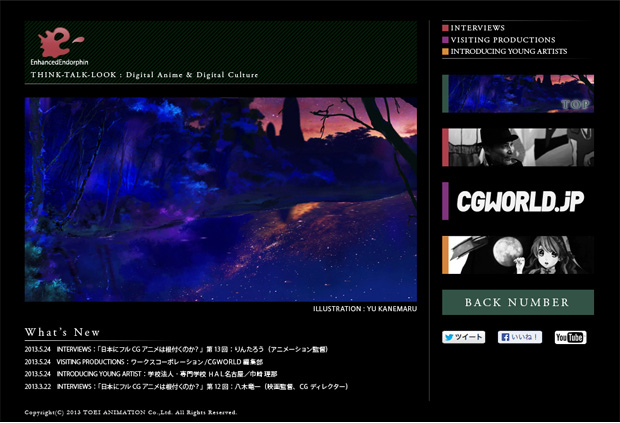Open the YouTube channel icon
Screen dimensions: 620x423
click(x=570, y=338)
